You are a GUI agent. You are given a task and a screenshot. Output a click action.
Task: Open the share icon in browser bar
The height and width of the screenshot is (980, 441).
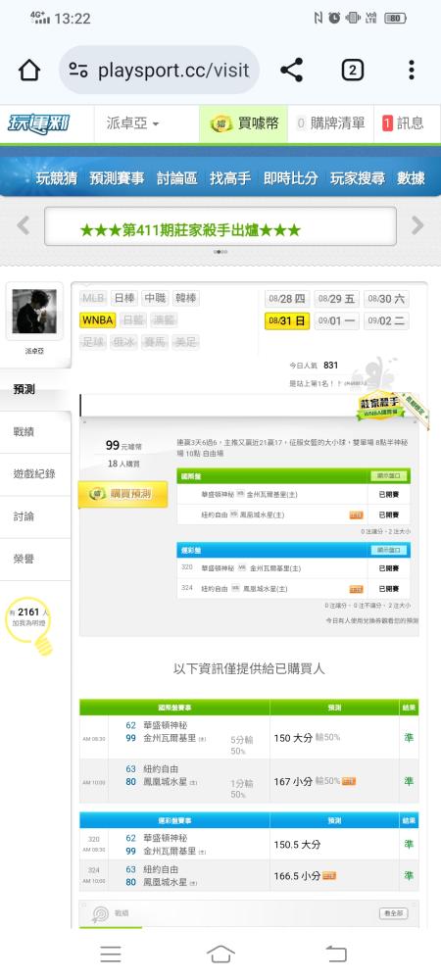[291, 70]
